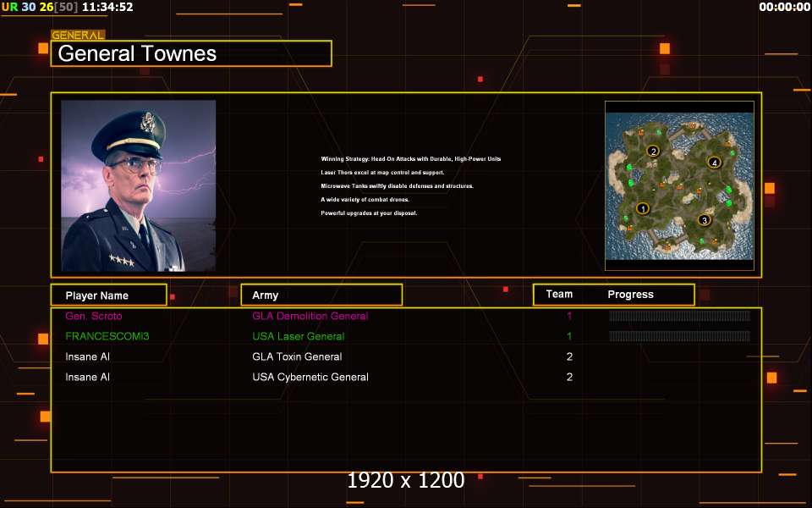Click the GENERAL label above the name
This screenshot has width=812, height=508.
(x=78, y=36)
